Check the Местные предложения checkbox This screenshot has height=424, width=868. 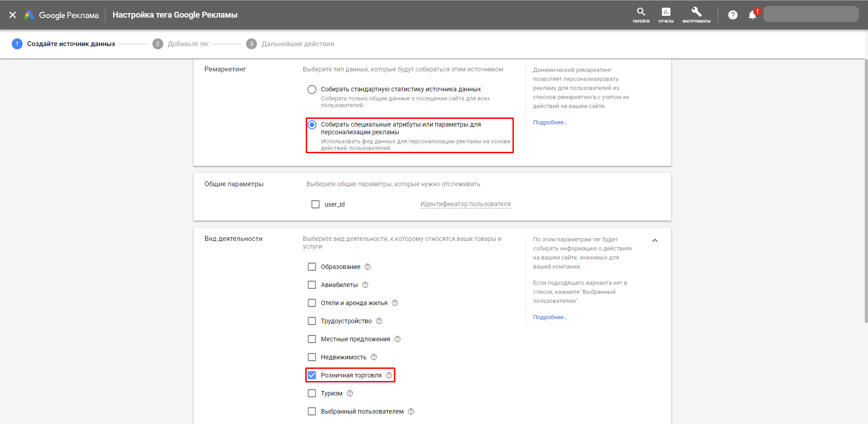[x=312, y=339]
